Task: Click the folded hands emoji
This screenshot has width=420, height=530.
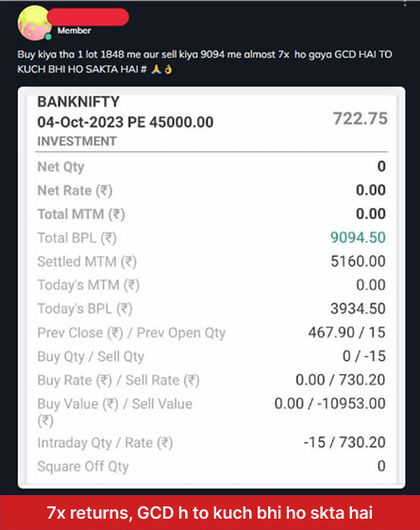Action: (x=156, y=69)
